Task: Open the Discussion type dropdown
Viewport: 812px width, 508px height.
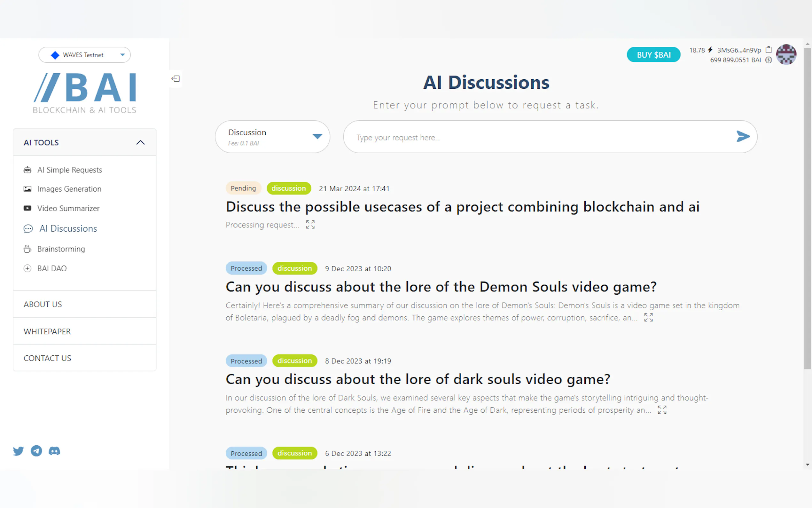Action: click(x=272, y=137)
